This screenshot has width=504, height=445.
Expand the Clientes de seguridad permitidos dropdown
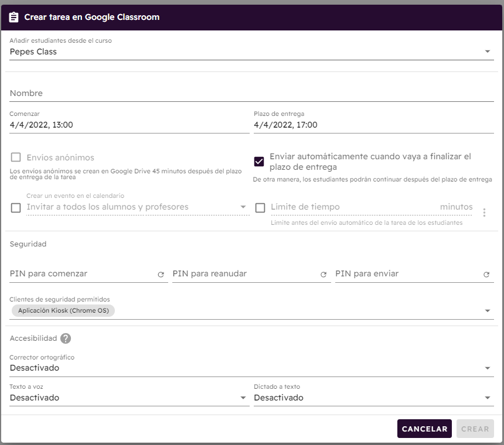click(251, 311)
